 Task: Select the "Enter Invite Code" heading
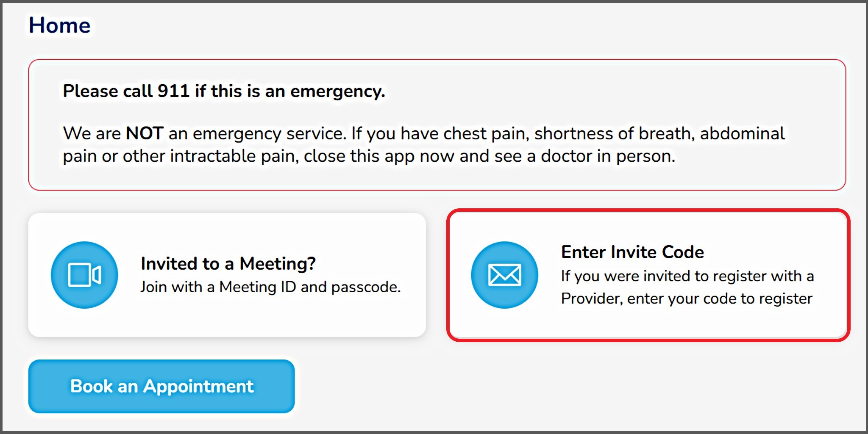632,252
